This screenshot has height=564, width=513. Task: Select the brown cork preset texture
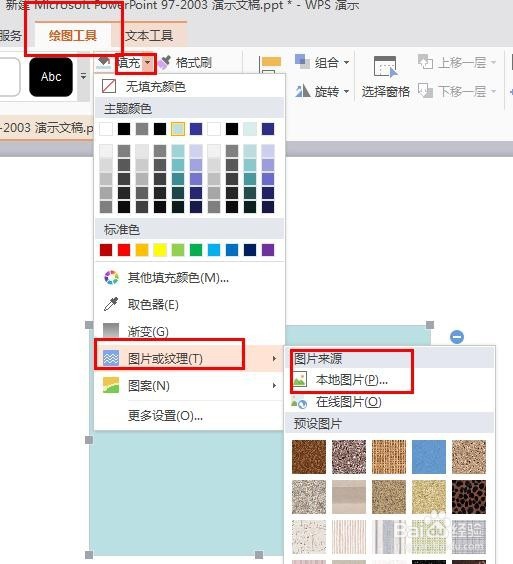(x=309, y=456)
